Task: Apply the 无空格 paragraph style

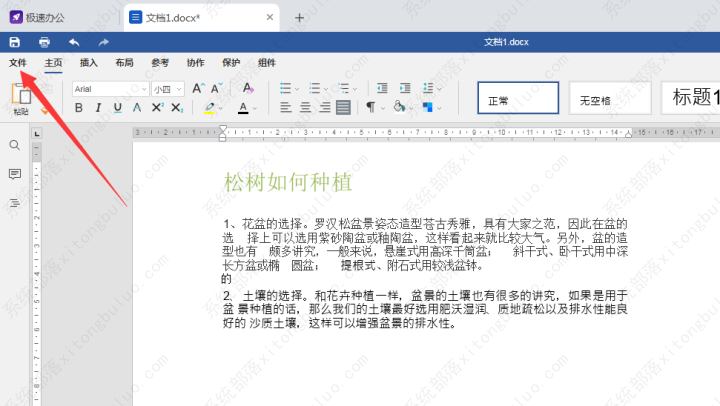Action: [610, 98]
